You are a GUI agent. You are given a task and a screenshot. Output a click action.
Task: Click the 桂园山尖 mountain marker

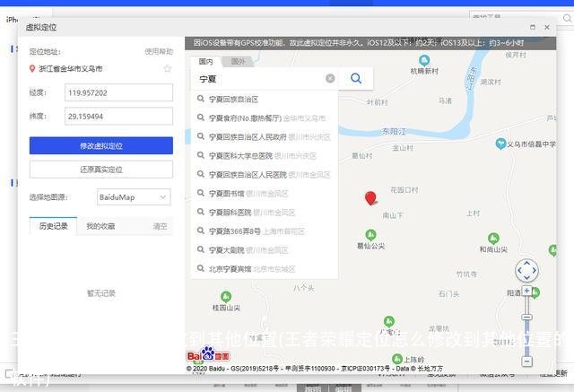coord(226,297)
